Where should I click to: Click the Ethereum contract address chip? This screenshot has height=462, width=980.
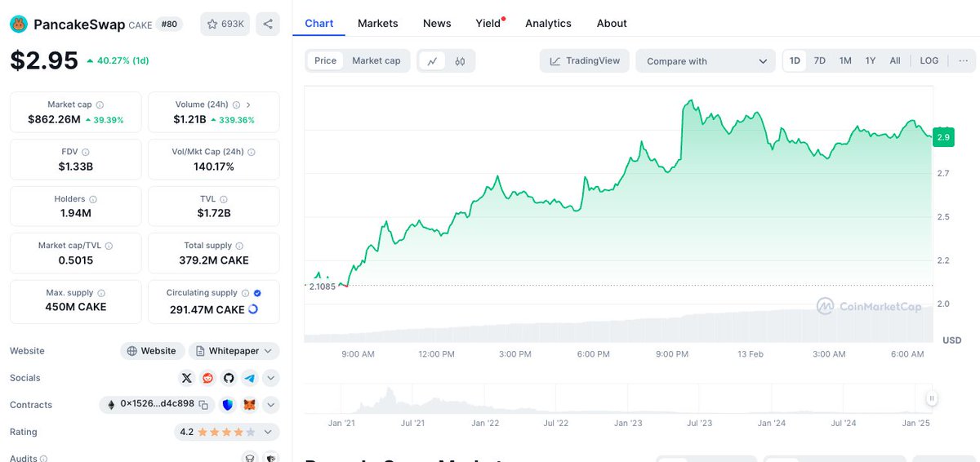[x=157, y=405]
